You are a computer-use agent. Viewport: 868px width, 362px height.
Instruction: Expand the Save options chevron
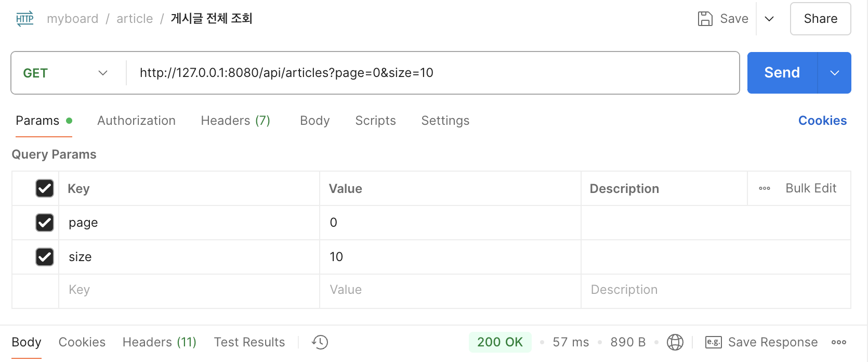coord(769,19)
